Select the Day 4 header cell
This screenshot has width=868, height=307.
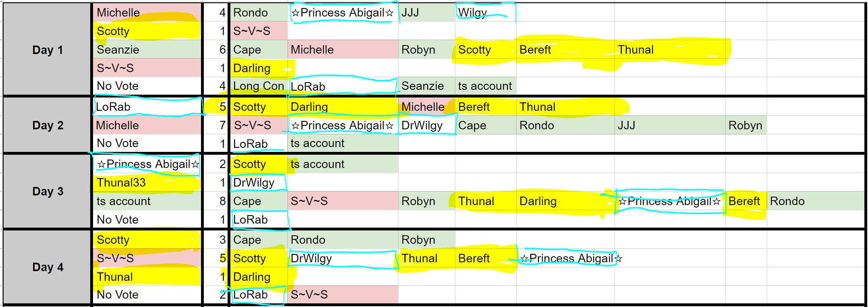pyautogui.click(x=48, y=267)
